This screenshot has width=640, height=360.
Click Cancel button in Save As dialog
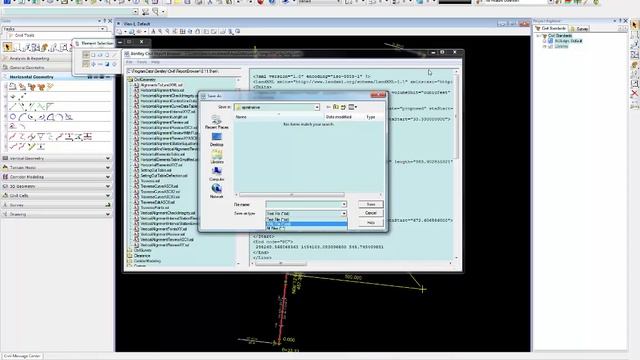(x=371, y=213)
